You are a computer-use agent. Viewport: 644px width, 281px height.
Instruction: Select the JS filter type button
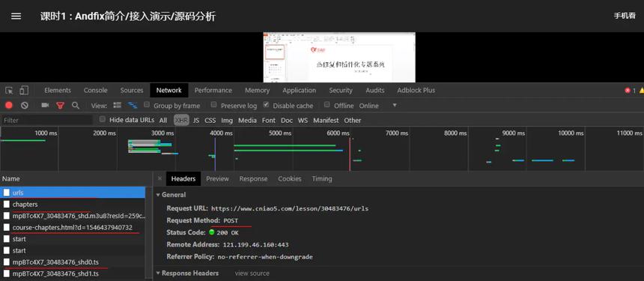pyautogui.click(x=196, y=121)
